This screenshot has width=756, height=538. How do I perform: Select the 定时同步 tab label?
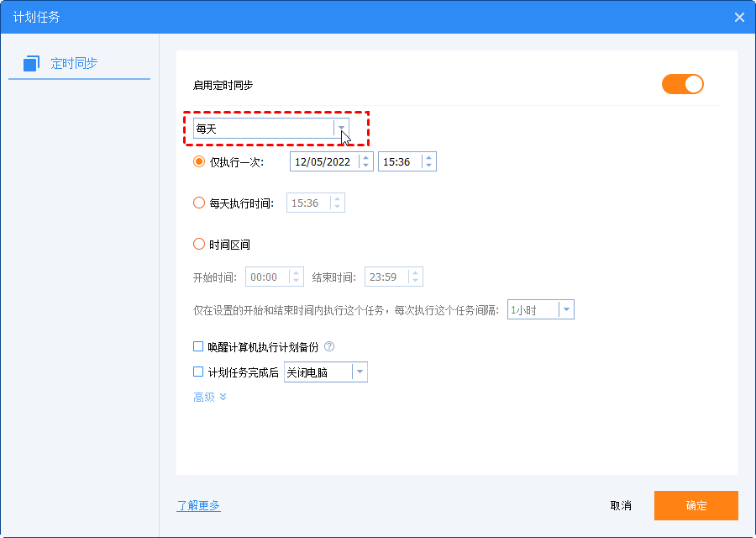point(74,63)
